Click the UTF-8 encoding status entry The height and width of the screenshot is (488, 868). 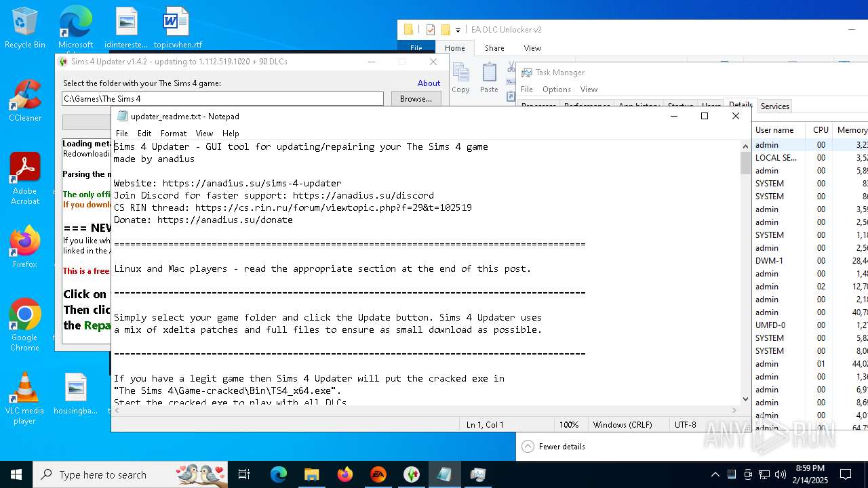685,425
